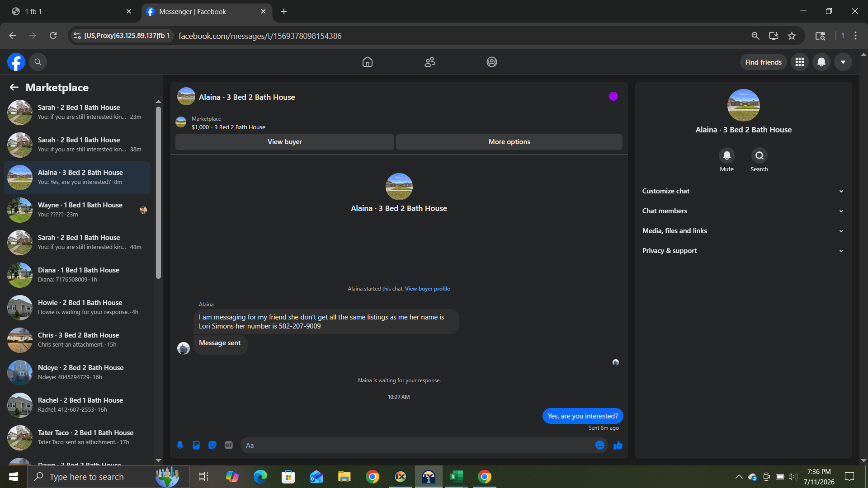Open the Microsoft Store taskbar icon
The image size is (868, 488).
click(x=288, y=477)
